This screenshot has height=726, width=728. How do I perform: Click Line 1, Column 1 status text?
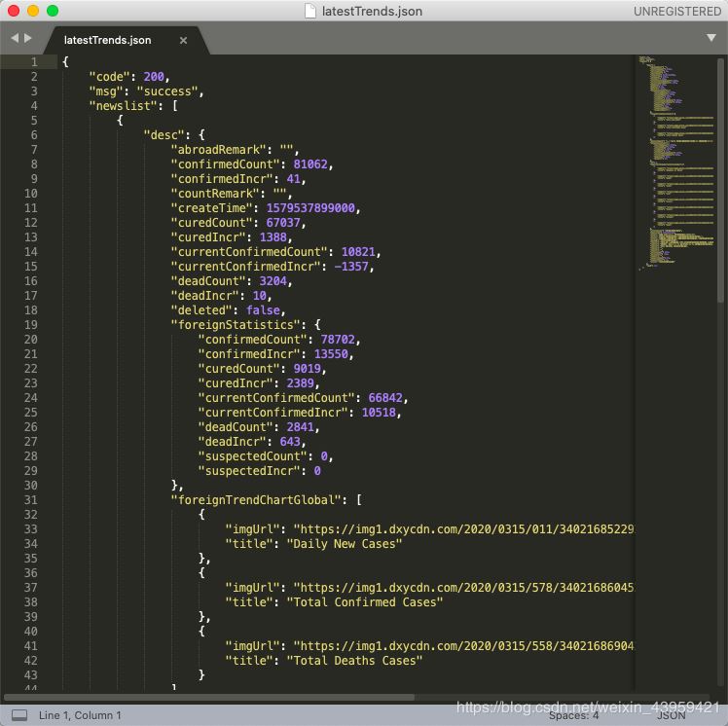pos(80,715)
